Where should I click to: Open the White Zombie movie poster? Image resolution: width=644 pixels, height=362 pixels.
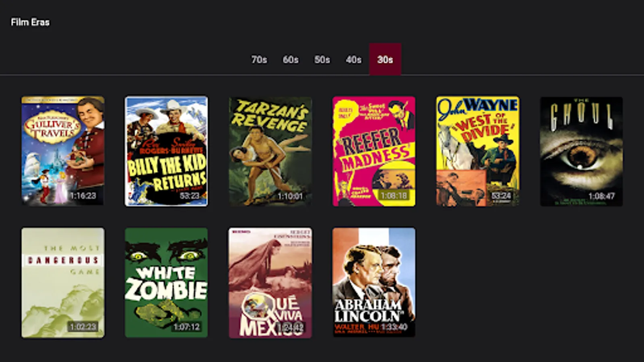point(166,283)
